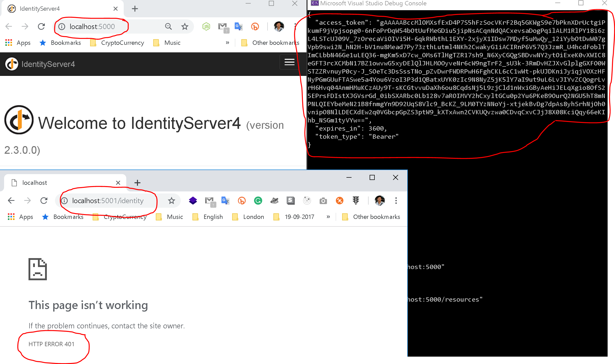Screen dimensions: 615x364
Task: Click the "HTTP ERROR 401" text
Action: (51, 344)
